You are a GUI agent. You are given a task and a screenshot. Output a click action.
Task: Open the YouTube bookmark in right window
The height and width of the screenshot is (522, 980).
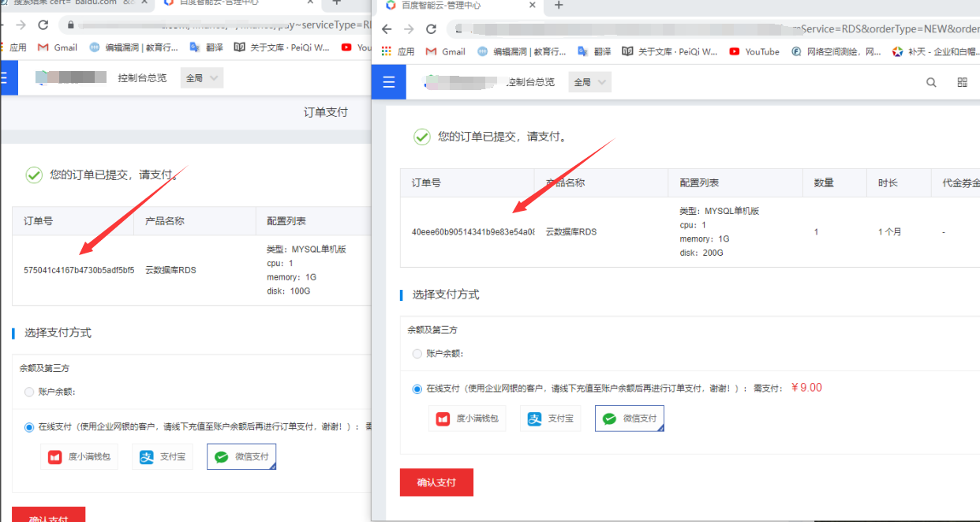(x=754, y=52)
